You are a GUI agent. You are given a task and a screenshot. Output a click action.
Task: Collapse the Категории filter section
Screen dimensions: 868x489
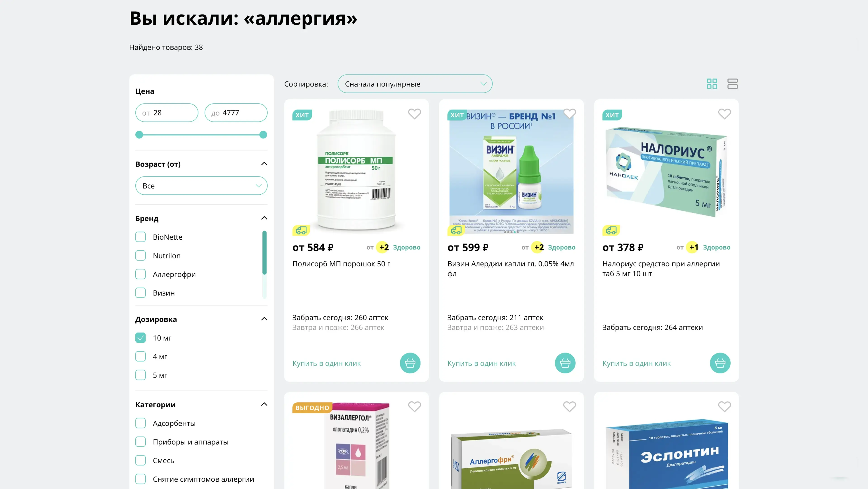coord(264,404)
